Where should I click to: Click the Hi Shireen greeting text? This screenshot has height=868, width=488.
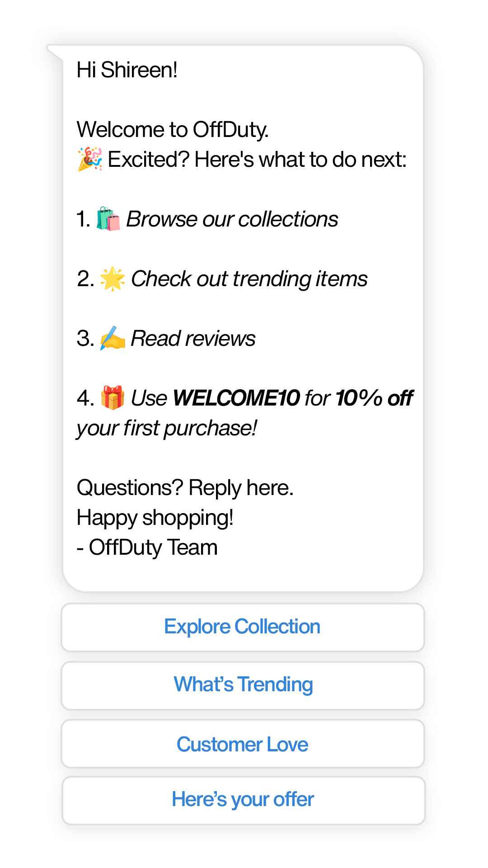[127, 70]
